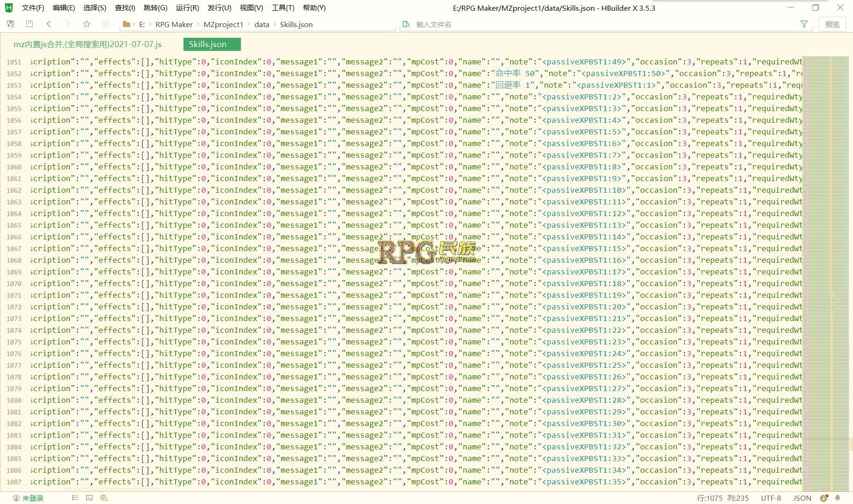Click line number 1051 in the gutter
This screenshot has height=504, width=853.
[x=14, y=62]
